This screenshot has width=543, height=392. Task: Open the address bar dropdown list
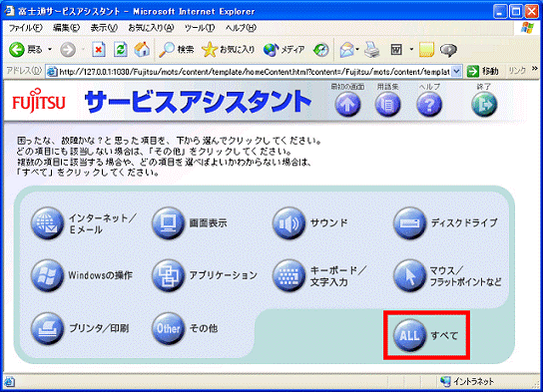point(457,71)
